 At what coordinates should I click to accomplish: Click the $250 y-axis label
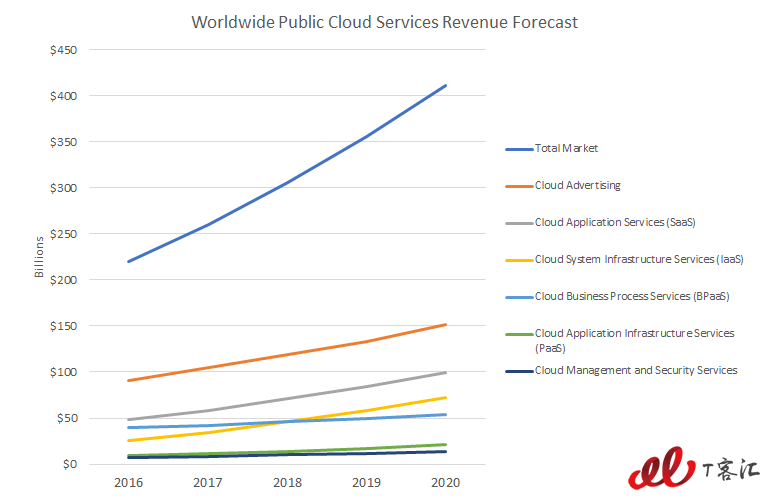tap(63, 234)
